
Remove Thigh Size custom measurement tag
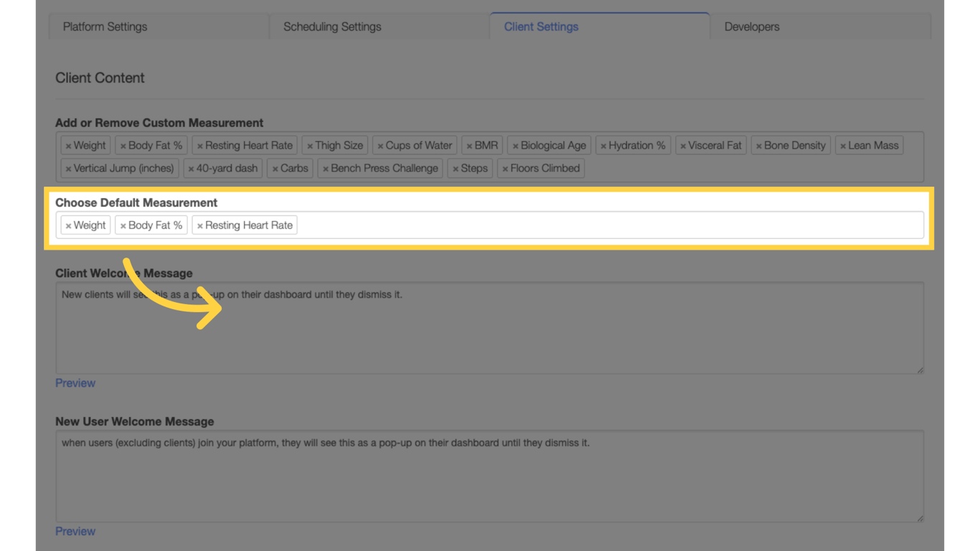click(x=310, y=146)
